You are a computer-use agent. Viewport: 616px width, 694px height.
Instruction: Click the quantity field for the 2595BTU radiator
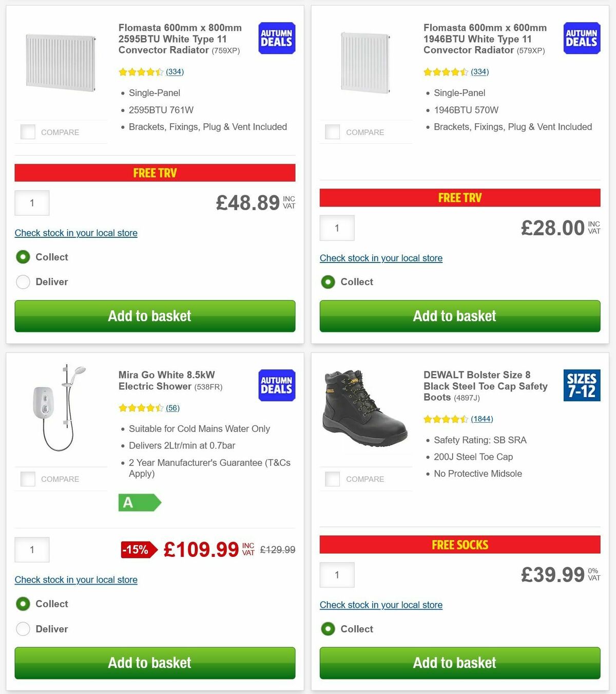32,202
